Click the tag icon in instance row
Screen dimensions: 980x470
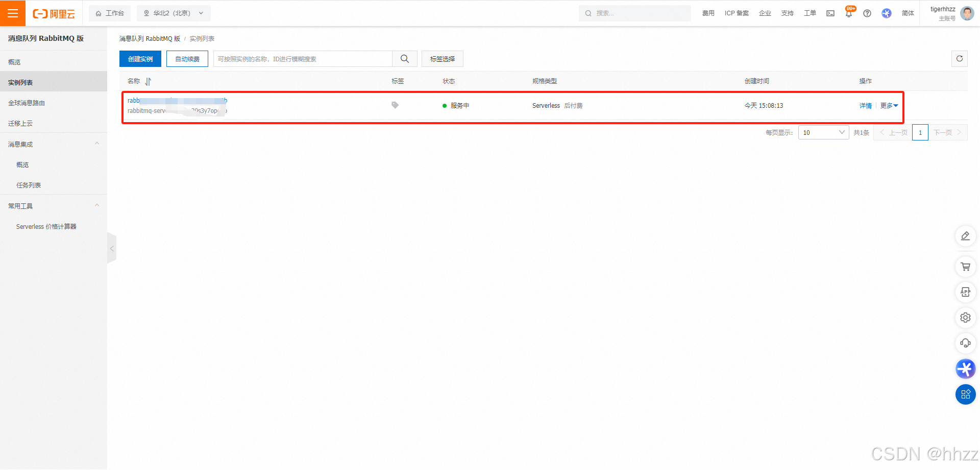coord(395,105)
